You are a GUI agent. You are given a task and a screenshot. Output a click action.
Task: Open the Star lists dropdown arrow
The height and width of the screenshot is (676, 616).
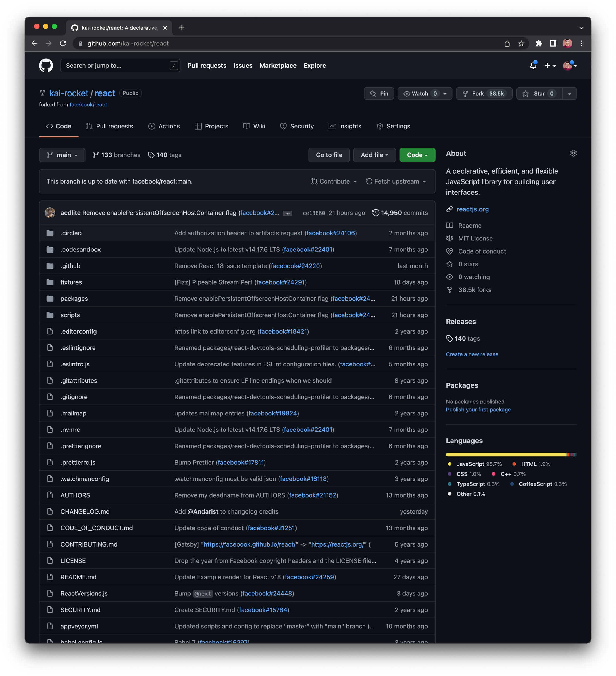[x=569, y=94]
